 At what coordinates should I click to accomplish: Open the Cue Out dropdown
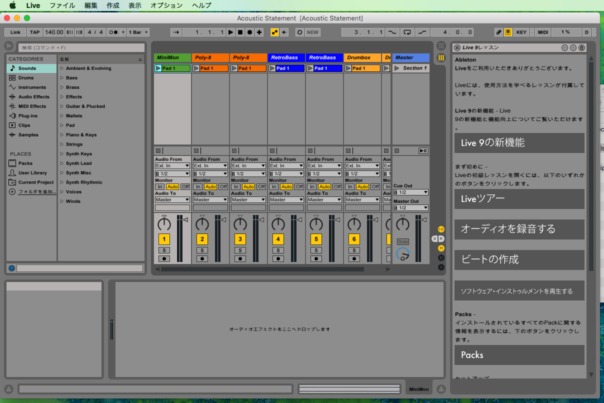(411, 192)
